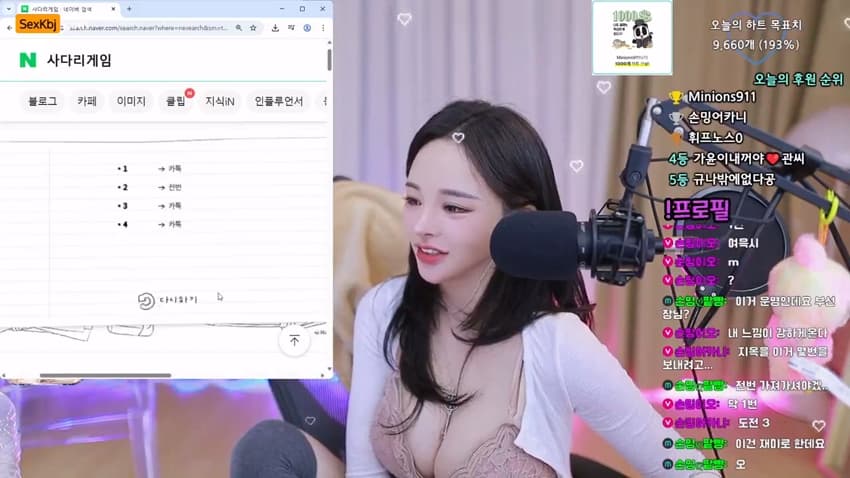Viewport: 850px width, 478px height.
Task: Select ladder result row 2 전번
Action: 150,187
